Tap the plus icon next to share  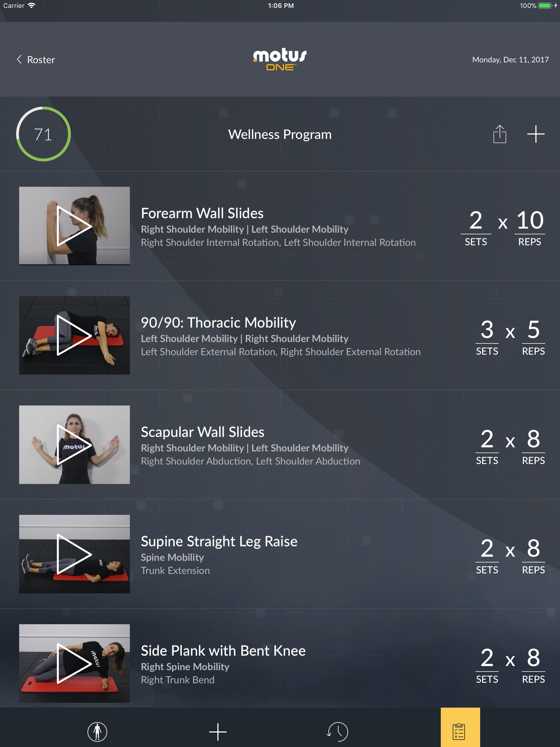[x=536, y=134]
